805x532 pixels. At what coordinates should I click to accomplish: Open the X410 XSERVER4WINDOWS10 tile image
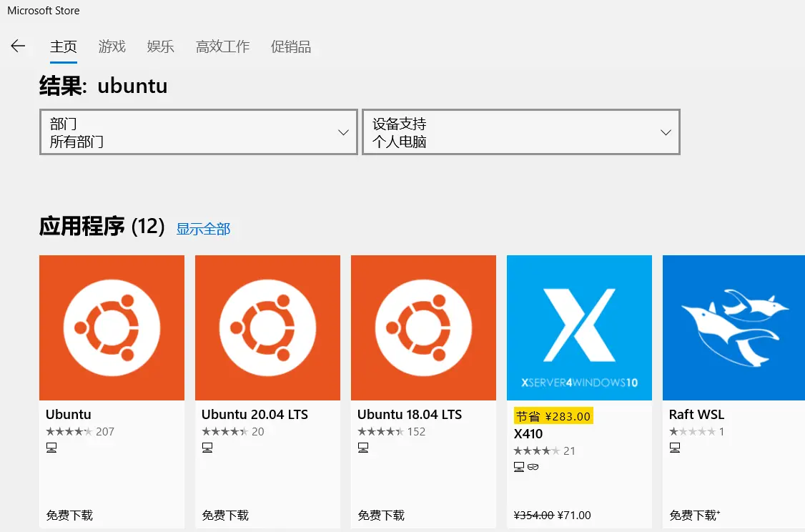click(579, 327)
